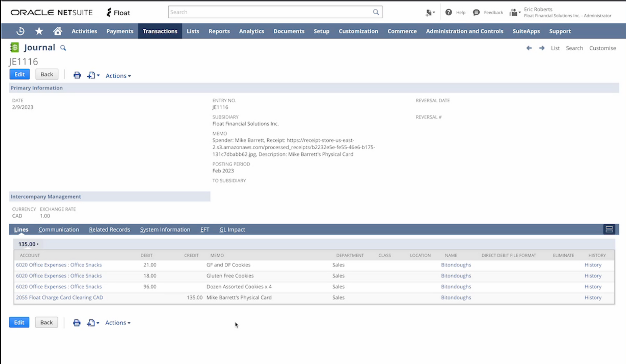This screenshot has width=626, height=364.
Task: Switch to the Communication subtab
Action: [59, 229]
